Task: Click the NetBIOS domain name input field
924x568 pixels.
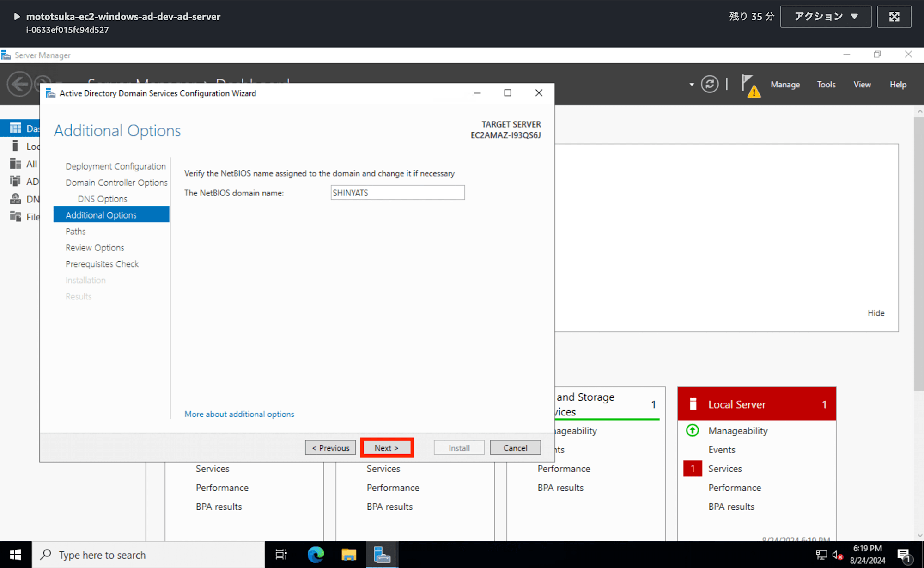Action: 398,192
